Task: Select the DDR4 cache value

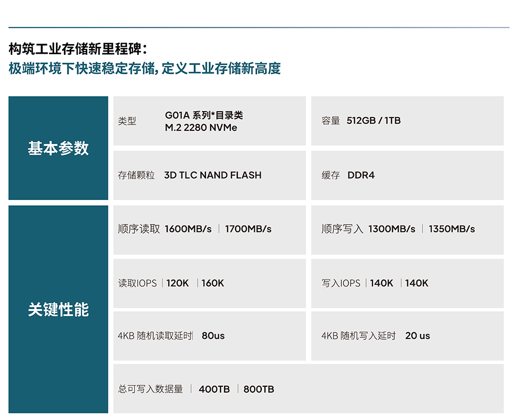Action: coord(361,175)
